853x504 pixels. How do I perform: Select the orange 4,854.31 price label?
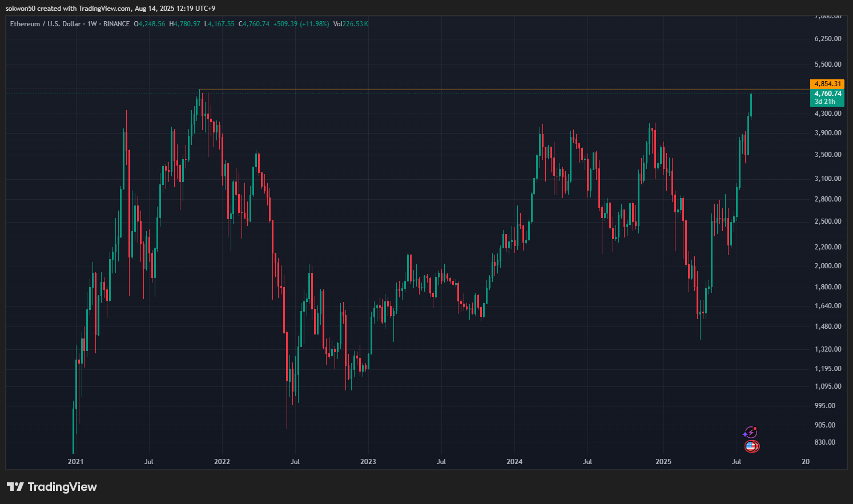tap(827, 83)
